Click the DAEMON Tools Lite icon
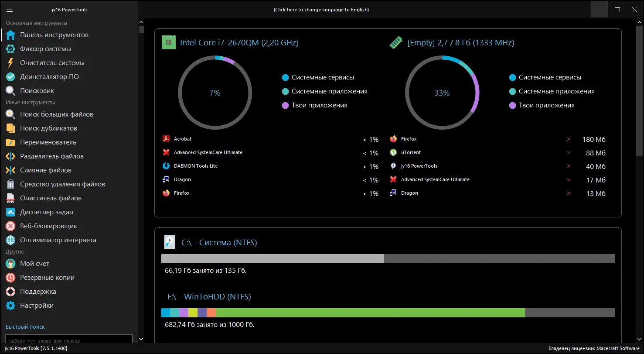 (166, 166)
